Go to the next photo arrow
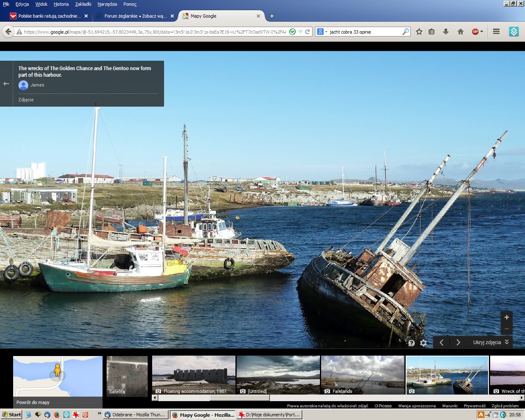 pyautogui.click(x=458, y=342)
